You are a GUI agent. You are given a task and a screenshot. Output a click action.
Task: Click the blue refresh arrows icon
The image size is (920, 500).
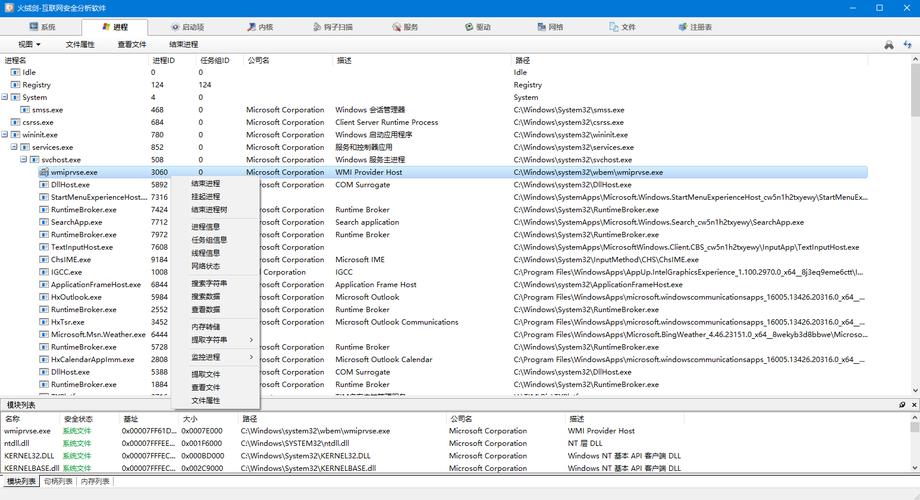click(x=908, y=45)
